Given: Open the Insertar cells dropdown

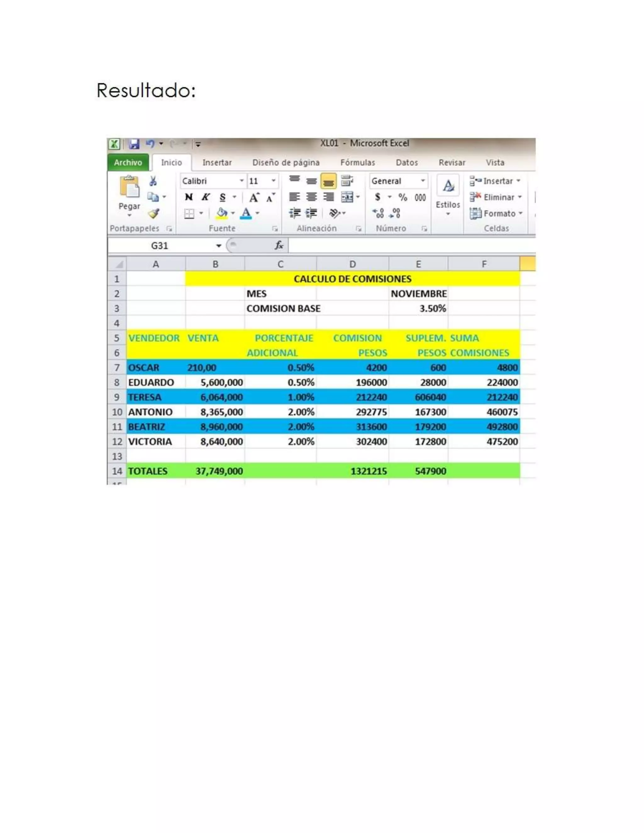Looking at the screenshot, I should [495, 181].
